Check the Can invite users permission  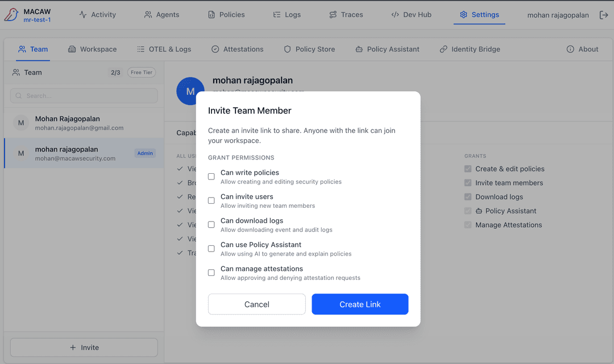pos(211,200)
